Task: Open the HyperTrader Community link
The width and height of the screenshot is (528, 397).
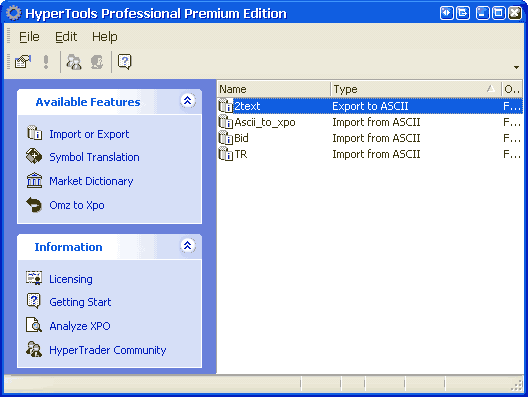Action: 108,350
